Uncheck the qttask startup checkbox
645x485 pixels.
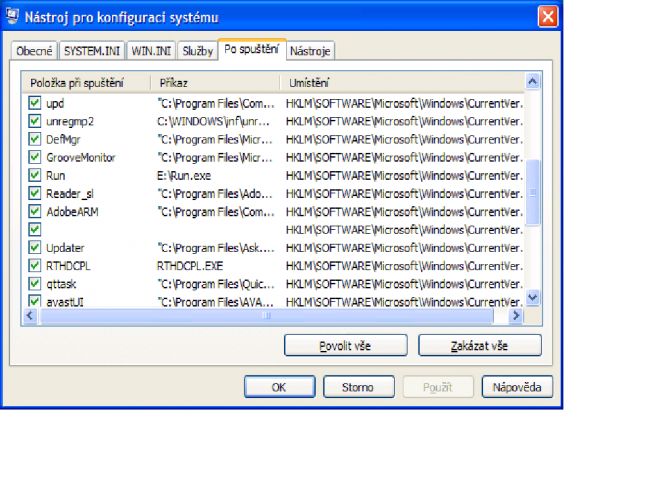coord(35,284)
